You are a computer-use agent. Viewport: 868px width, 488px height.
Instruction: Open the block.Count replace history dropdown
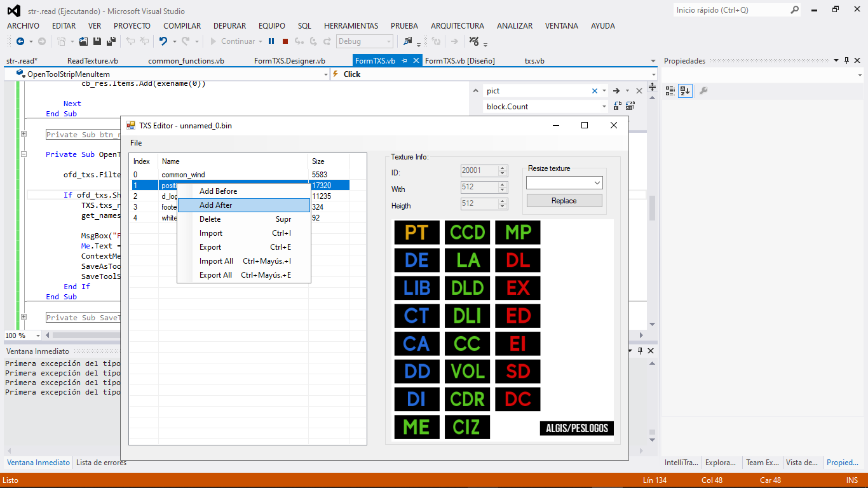tap(603, 107)
